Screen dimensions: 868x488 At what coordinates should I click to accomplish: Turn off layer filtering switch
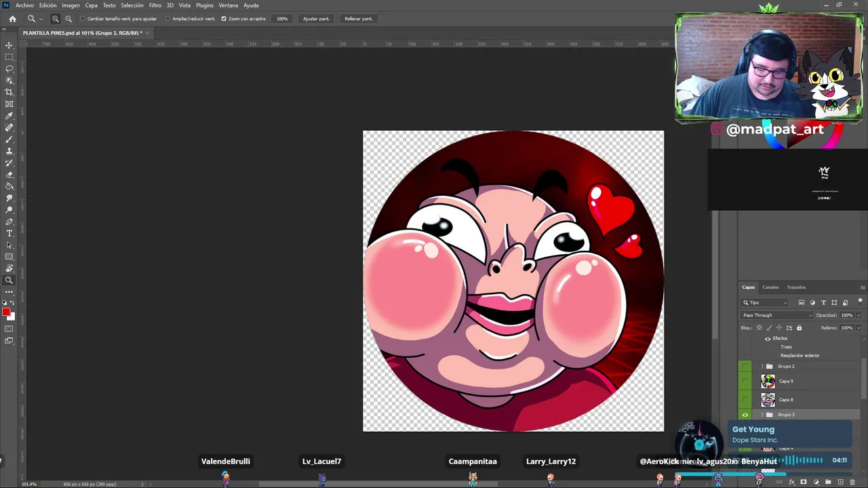[x=860, y=301]
